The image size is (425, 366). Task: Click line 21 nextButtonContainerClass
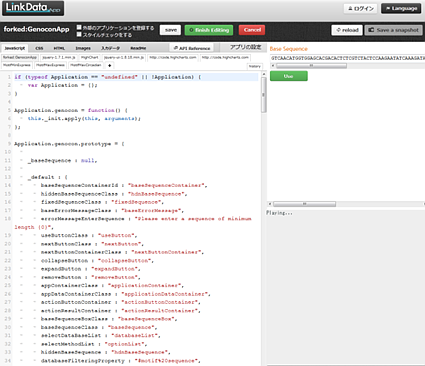pos(122,252)
